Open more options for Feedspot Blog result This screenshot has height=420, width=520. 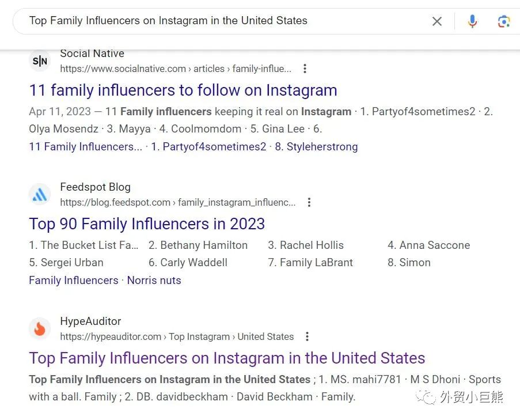(x=309, y=202)
